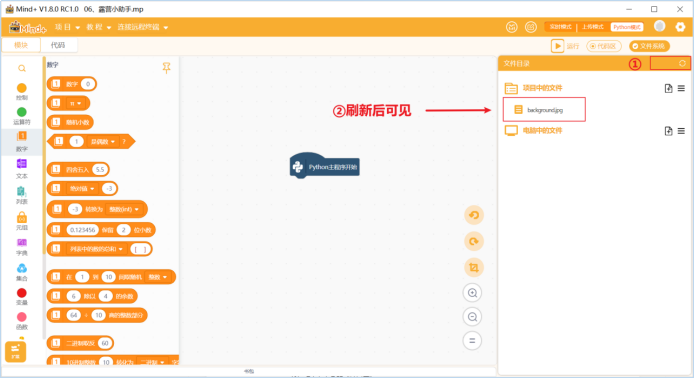This screenshot has width=695, height=379.
Task: Select the 数字 (Number) category
Action: click(22, 142)
